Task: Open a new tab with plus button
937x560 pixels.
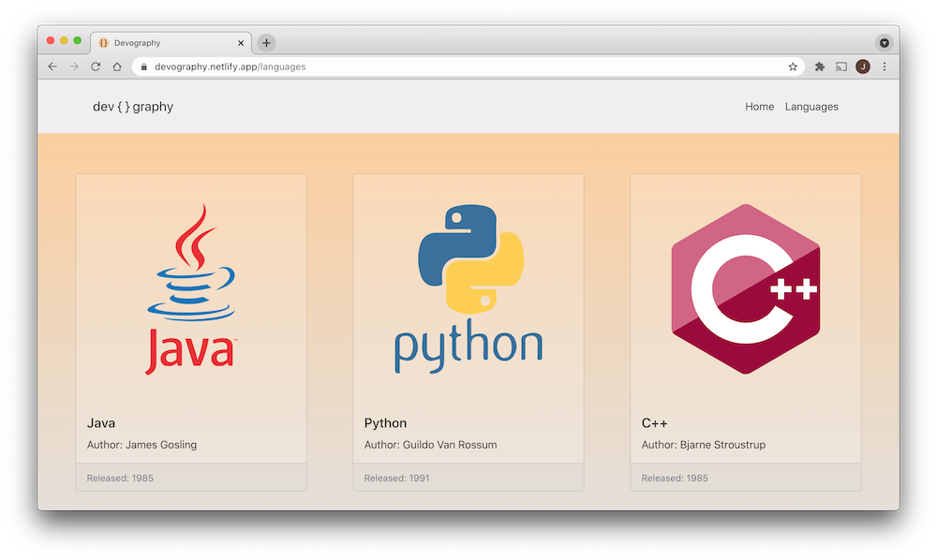Action: [266, 43]
